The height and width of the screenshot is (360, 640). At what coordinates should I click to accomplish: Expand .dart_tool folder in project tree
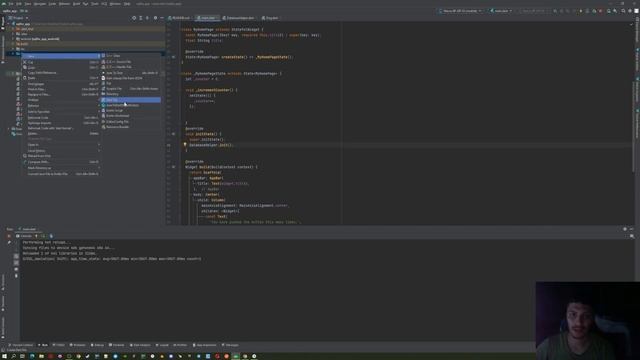[13, 29]
